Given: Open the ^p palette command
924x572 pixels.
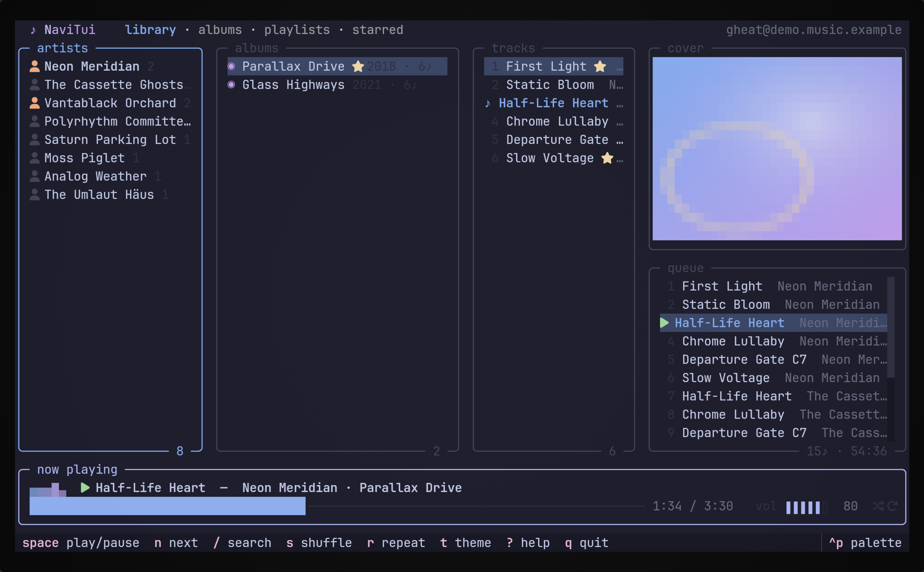Looking at the screenshot, I should tap(865, 543).
